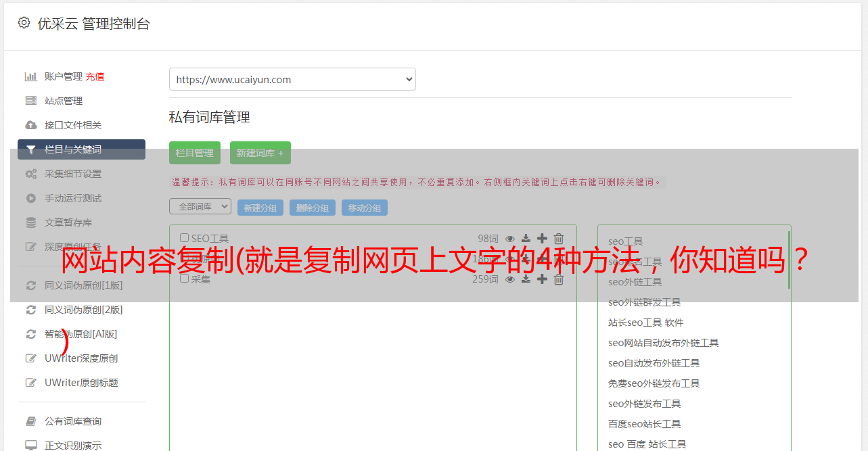868x451 pixels.
Task: Select keyword "百度seo站长工具"
Action: (645, 424)
